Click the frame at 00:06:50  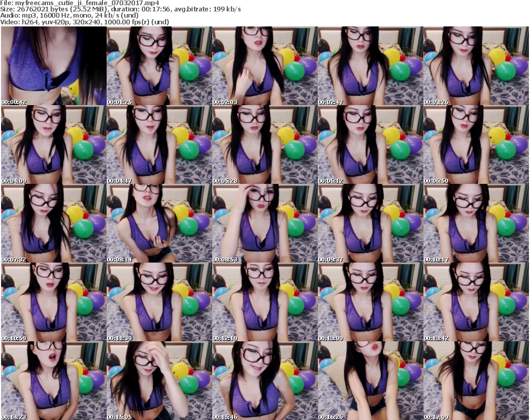tap(476, 144)
